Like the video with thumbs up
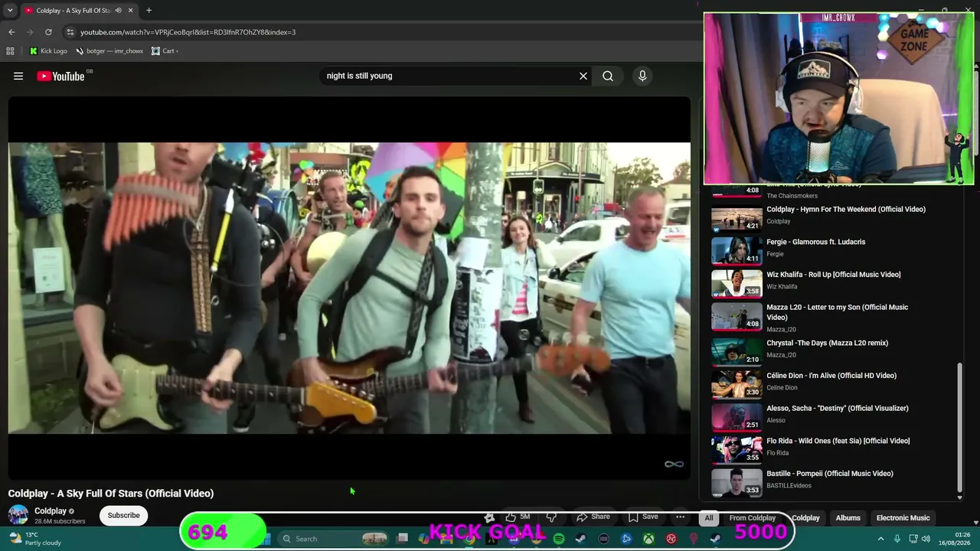Screen dimensions: 980x551 (518, 517)
